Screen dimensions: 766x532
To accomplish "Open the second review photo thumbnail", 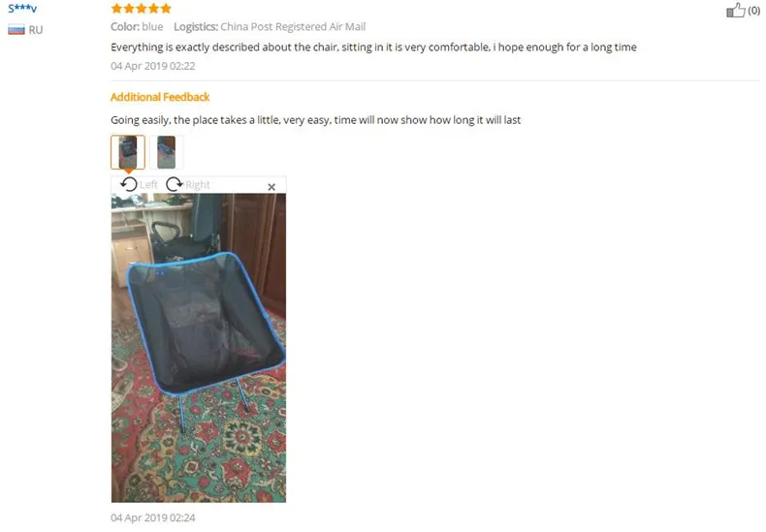I will tap(166, 152).
